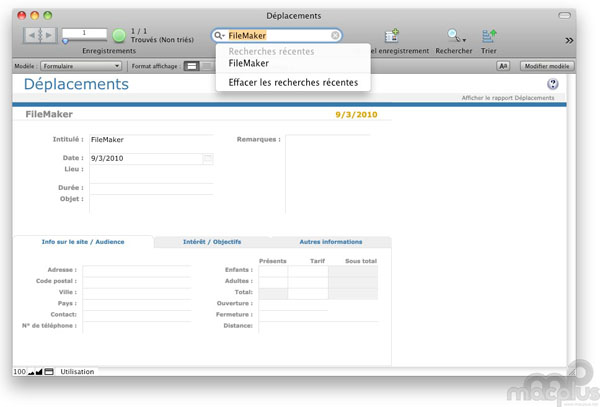This screenshot has height=407, width=600.
Task: Click the new record toolbar icon
Action: pyautogui.click(x=391, y=36)
